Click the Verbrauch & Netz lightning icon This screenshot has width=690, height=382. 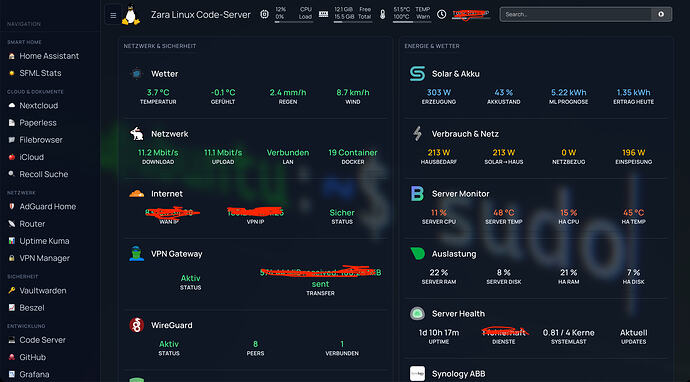click(x=417, y=134)
